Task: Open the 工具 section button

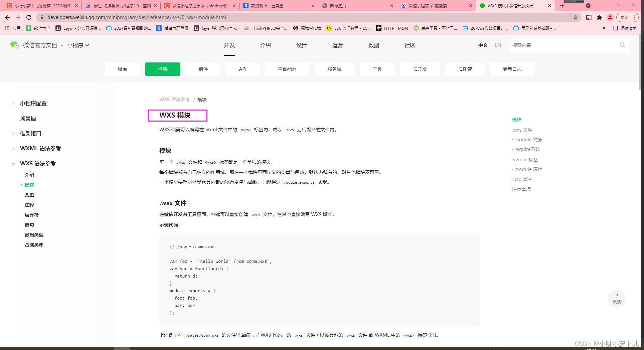Action: pos(377,69)
